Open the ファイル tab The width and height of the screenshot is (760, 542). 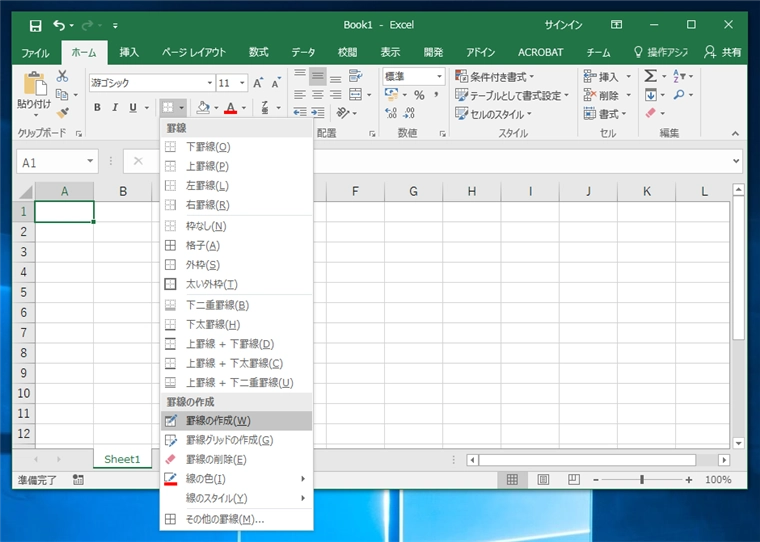35,52
